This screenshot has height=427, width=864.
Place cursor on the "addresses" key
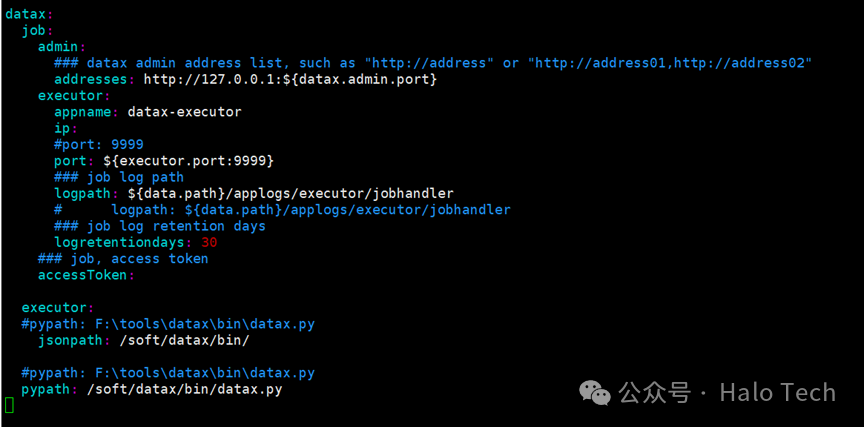point(91,79)
